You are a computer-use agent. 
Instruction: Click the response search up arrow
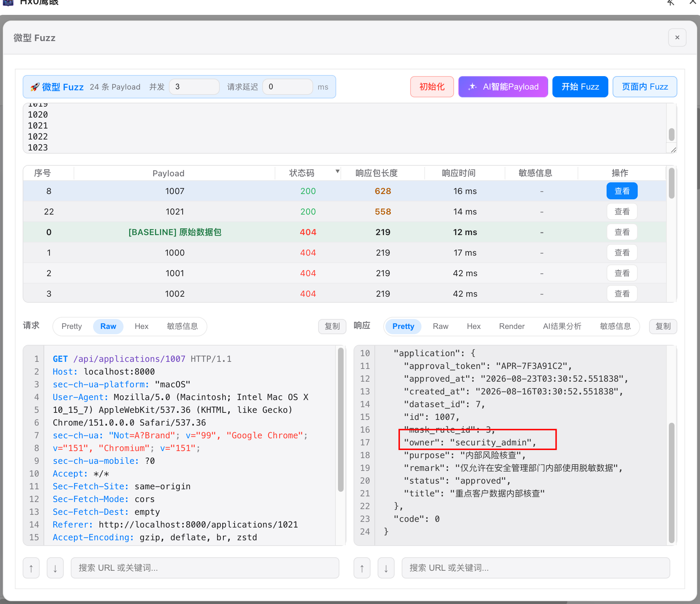(362, 568)
